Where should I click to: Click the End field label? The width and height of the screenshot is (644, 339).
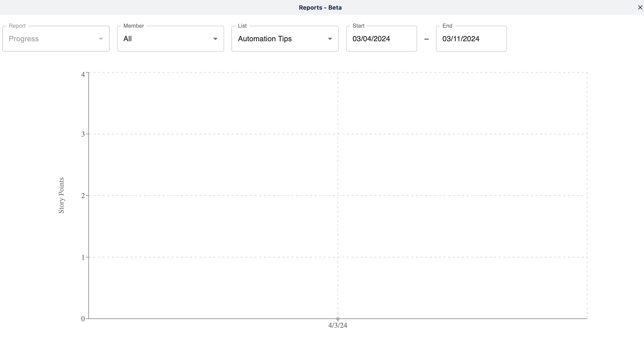[447, 26]
